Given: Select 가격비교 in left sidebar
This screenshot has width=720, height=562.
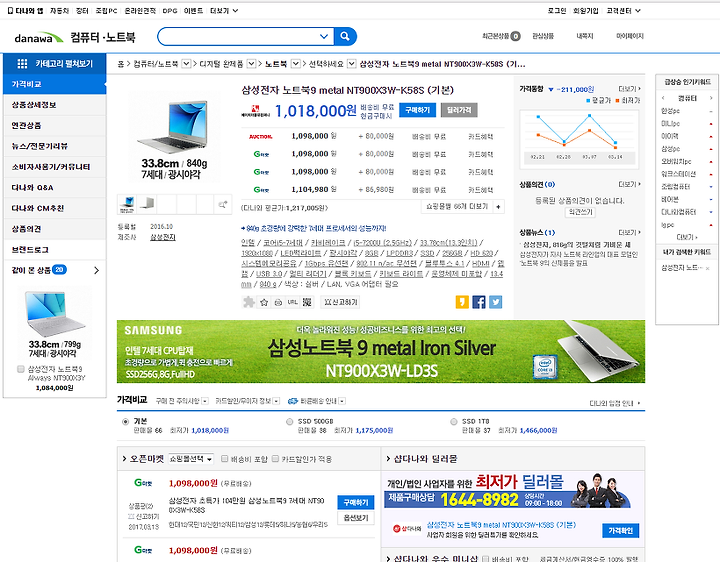Looking at the screenshot, I should click(x=55, y=84).
